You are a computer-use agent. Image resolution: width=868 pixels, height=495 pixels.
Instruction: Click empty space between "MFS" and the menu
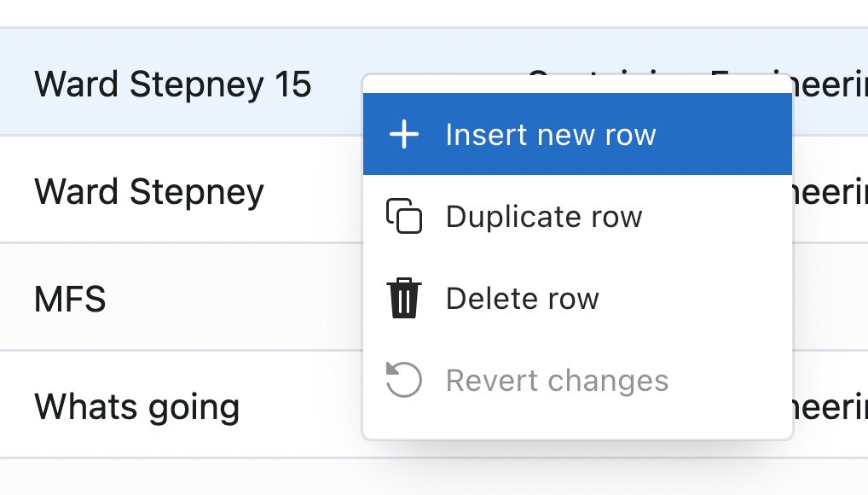click(230, 298)
